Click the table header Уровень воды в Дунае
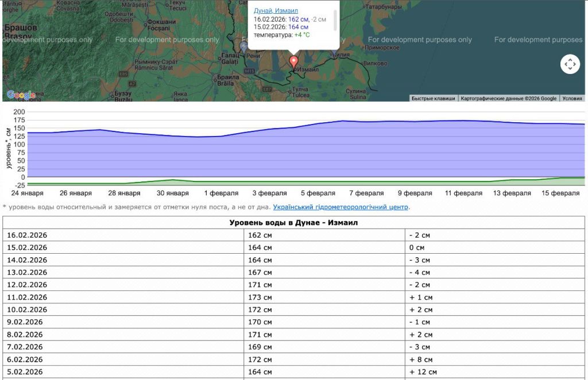This screenshot has width=588, height=380. (x=293, y=223)
